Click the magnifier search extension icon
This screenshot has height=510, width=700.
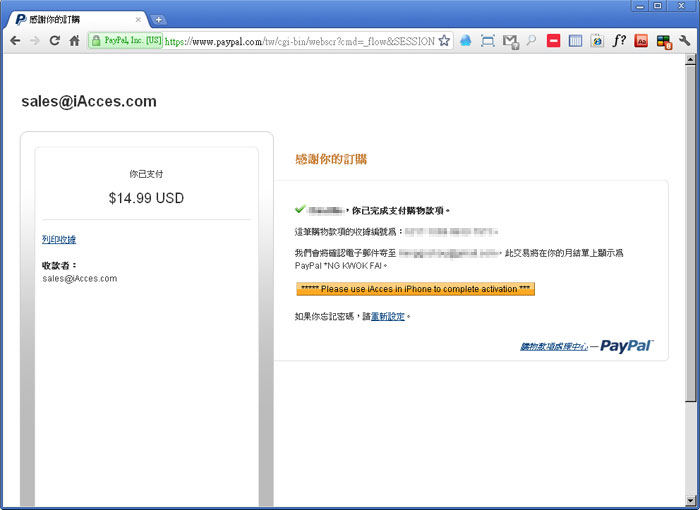tap(531, 41)
